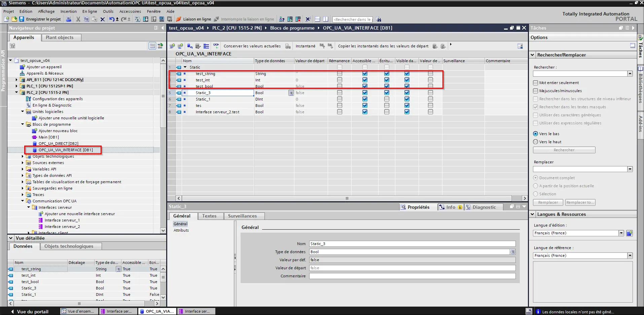Open the Fenêtre menu
644x315 pixels.
(x=154, y=11)
